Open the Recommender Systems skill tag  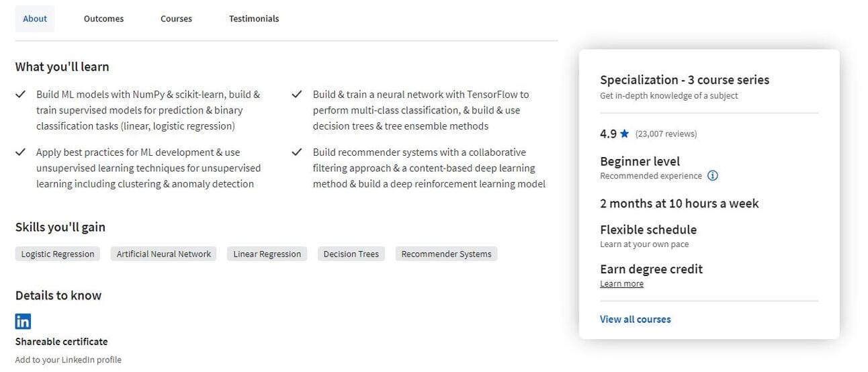pyautogui.click(x=446, y=254)
